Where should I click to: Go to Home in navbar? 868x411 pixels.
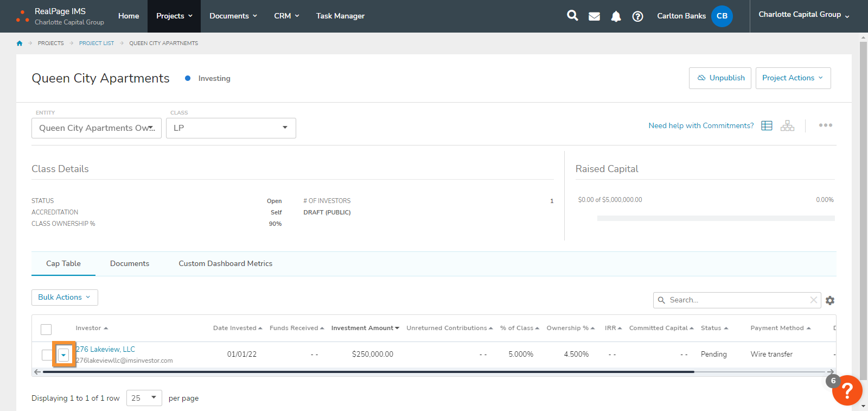click(129, 16)
